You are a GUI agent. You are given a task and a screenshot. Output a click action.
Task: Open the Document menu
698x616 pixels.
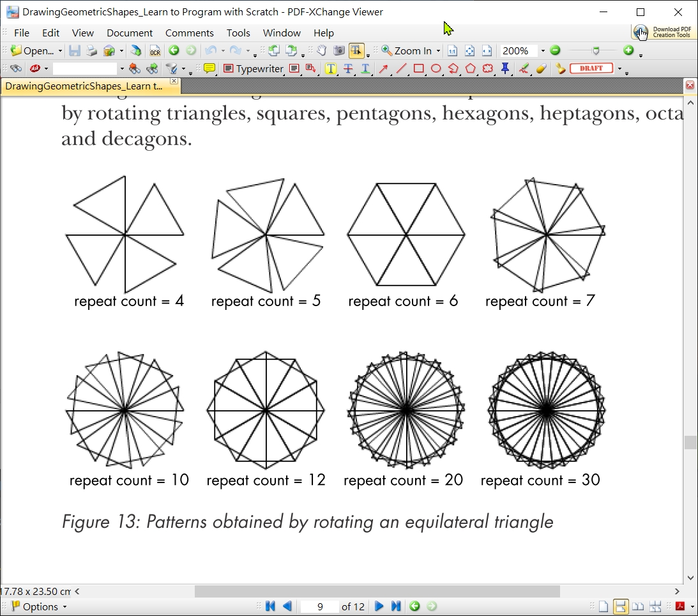click(130, 33)
